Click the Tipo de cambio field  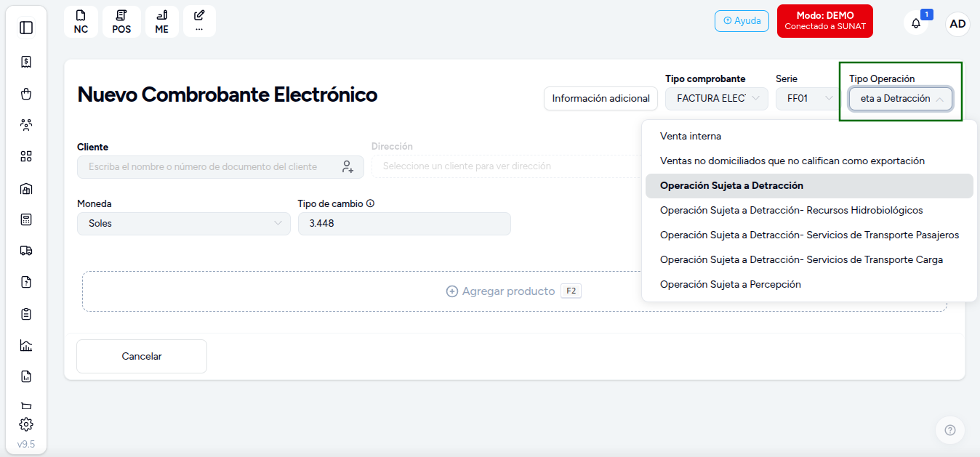pyautogui.click(x=404, y=224)
